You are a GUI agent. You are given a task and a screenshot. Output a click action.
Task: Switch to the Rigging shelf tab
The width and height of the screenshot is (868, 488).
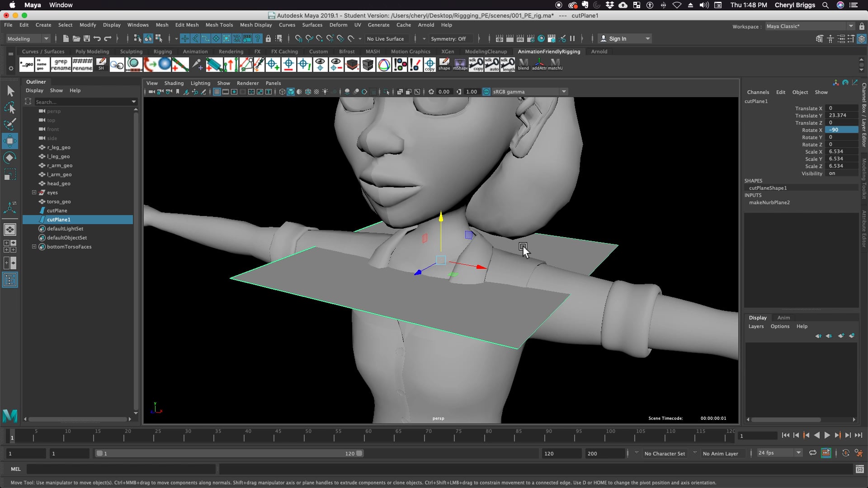162,52
